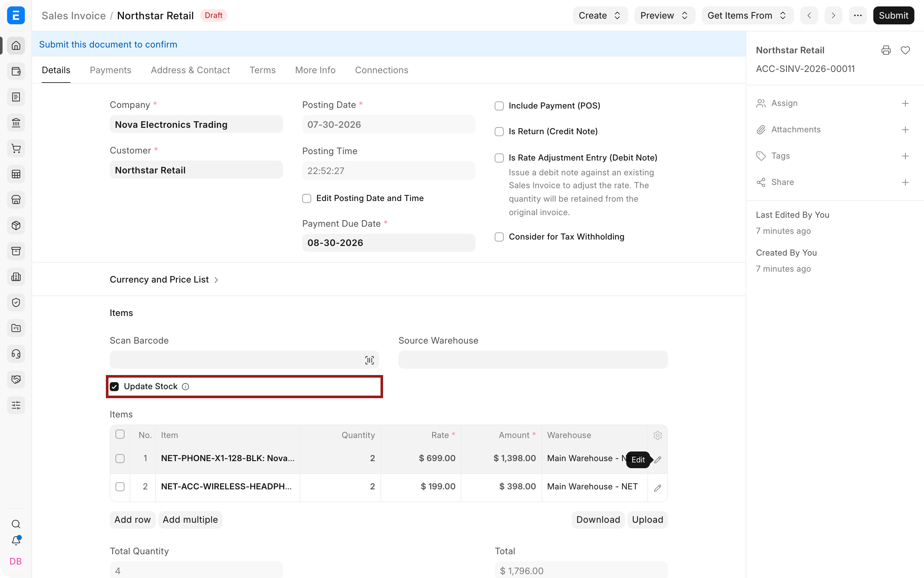The width and height of the screenshot is (924, 578).
Task: Expand Currency and Price List section
Action: pos(164,279)
